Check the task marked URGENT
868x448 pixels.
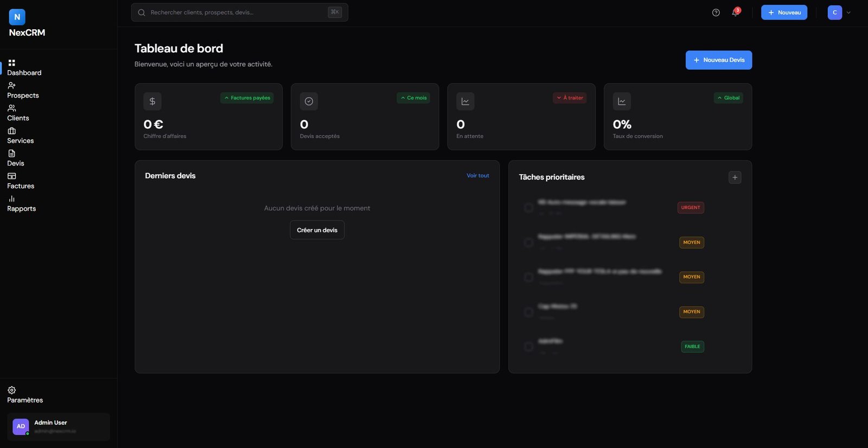click(x=528, y=207)
